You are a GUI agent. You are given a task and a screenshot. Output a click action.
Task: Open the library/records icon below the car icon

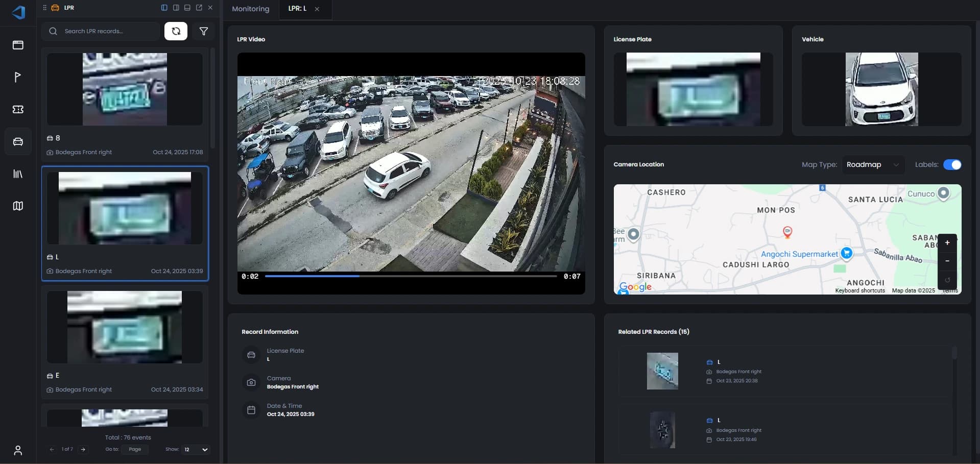tap(18, 174)
